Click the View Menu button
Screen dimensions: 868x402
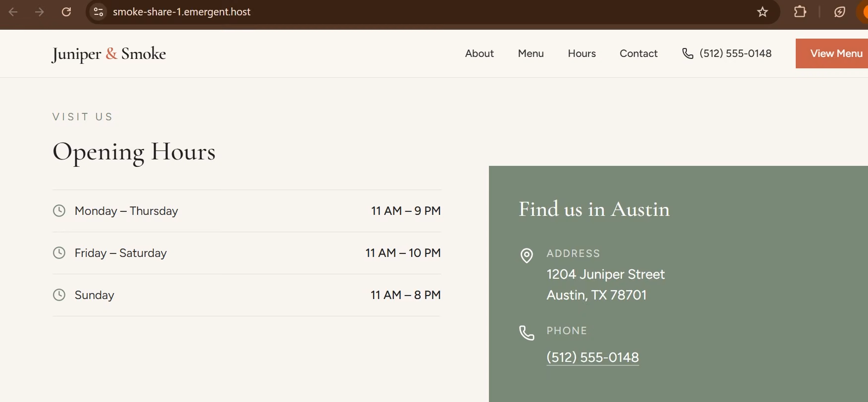pos(832,53)
